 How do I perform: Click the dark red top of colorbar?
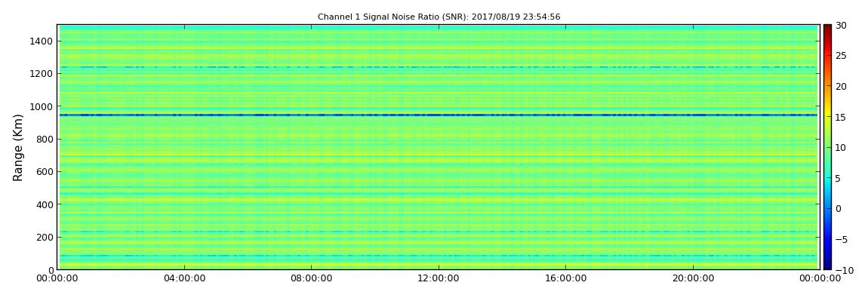(827, 28)
